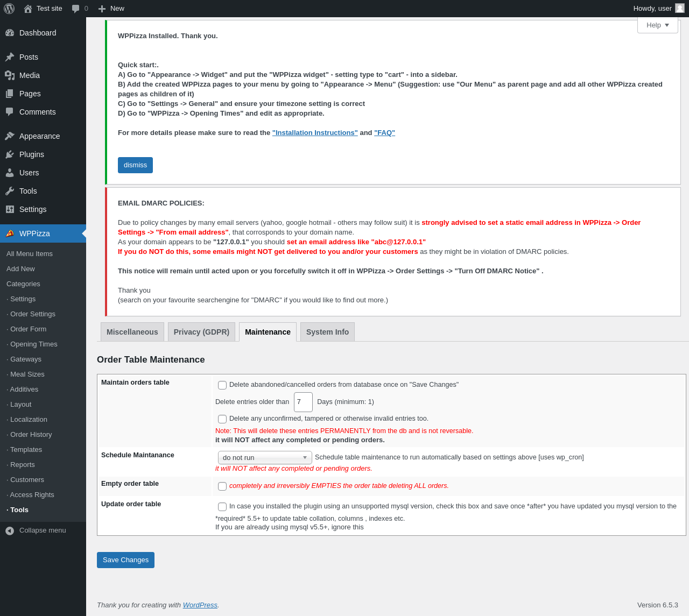Click the WPPizza pizza slice icon
689x616 pixels.
(10, 233)
